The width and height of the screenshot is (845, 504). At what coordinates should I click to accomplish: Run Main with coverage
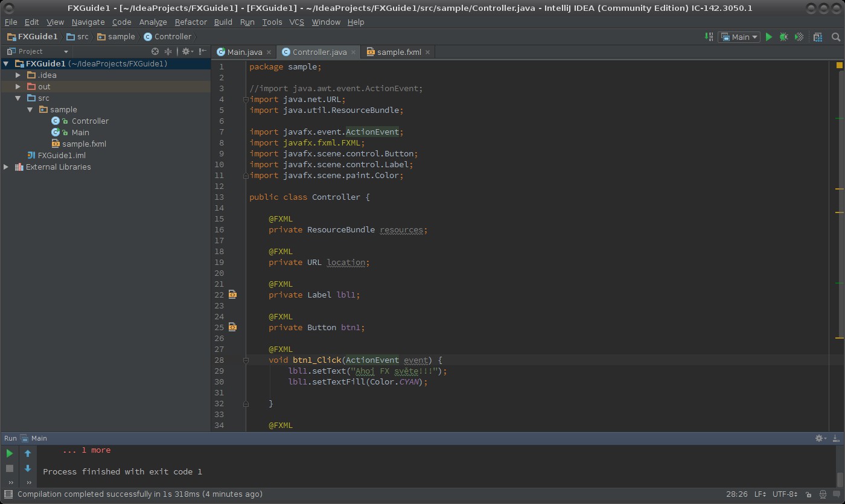[x=799, y=37]
